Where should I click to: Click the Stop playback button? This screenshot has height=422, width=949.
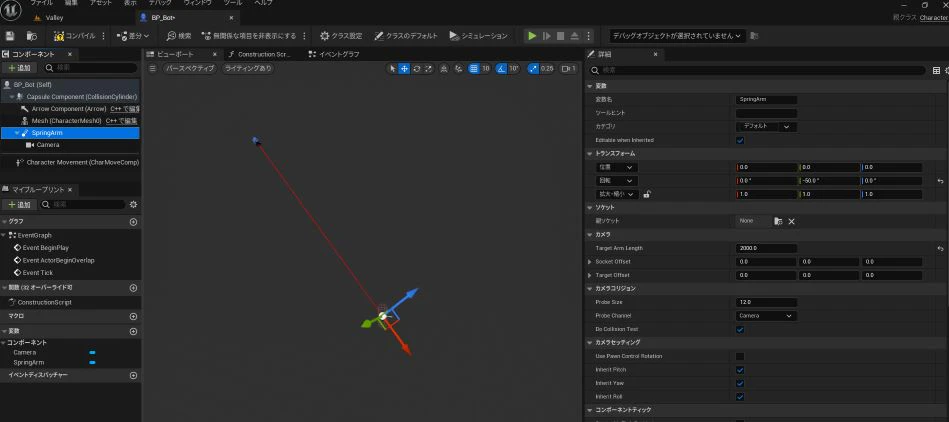tap(560, 36)
